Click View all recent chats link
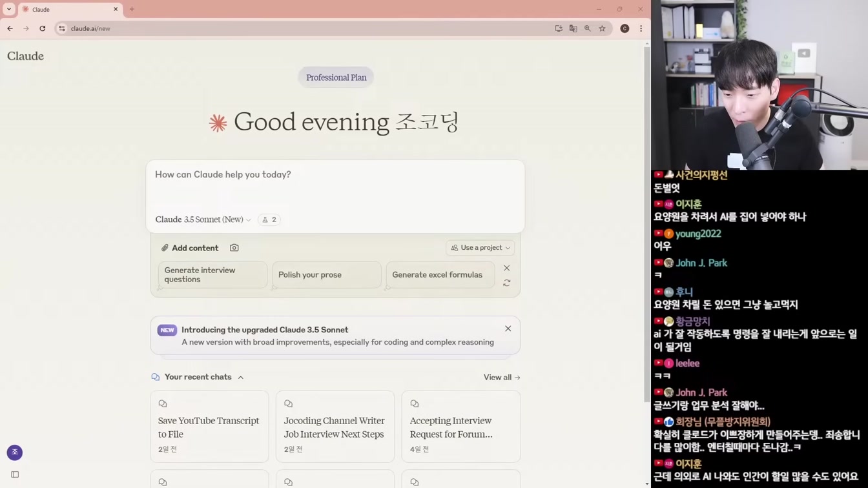The height and width of the screenshot is (488, 868). click(x=502, y=378)
